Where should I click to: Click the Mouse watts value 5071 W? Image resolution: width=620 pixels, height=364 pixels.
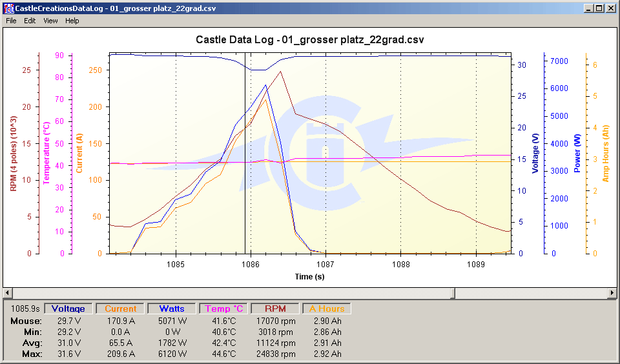click(x=172, y=321)
